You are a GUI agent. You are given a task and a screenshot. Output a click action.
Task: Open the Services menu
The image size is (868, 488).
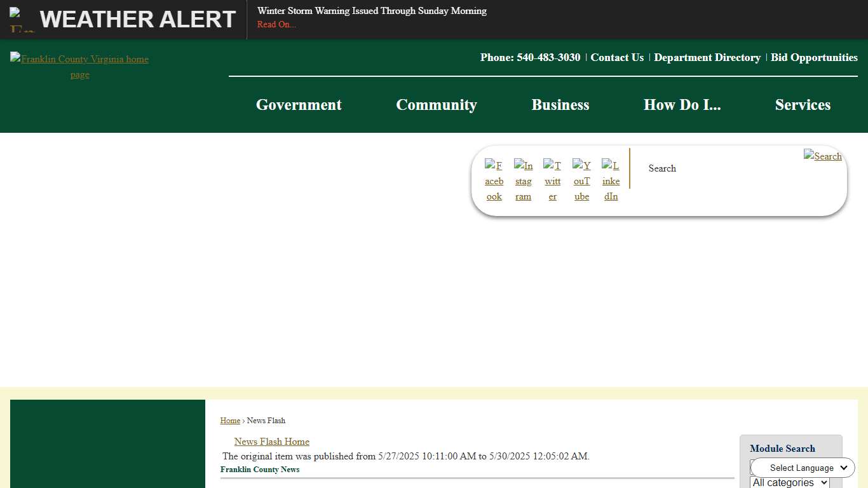point(803,105)
